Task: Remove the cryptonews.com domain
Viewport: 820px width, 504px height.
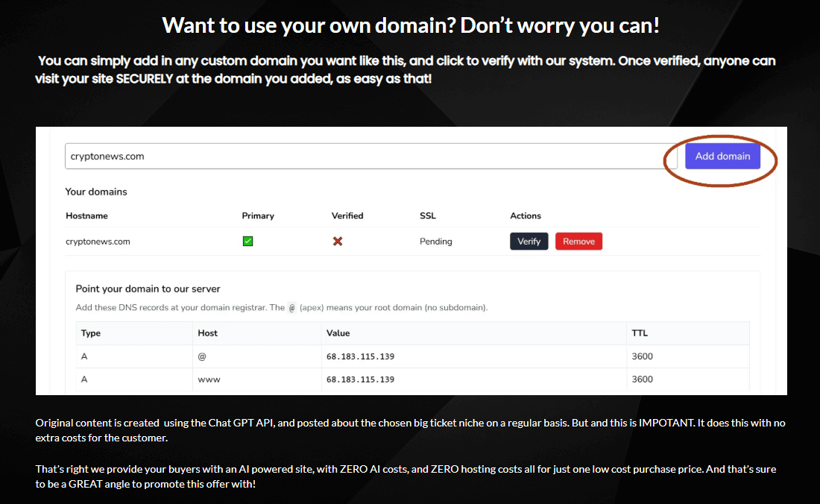Action: 578,241
